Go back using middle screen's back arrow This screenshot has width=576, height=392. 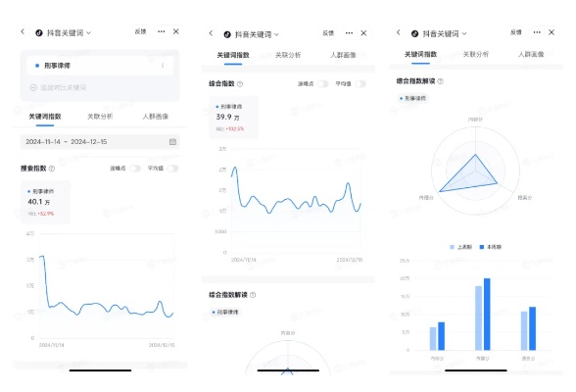(x=211, y=33)
